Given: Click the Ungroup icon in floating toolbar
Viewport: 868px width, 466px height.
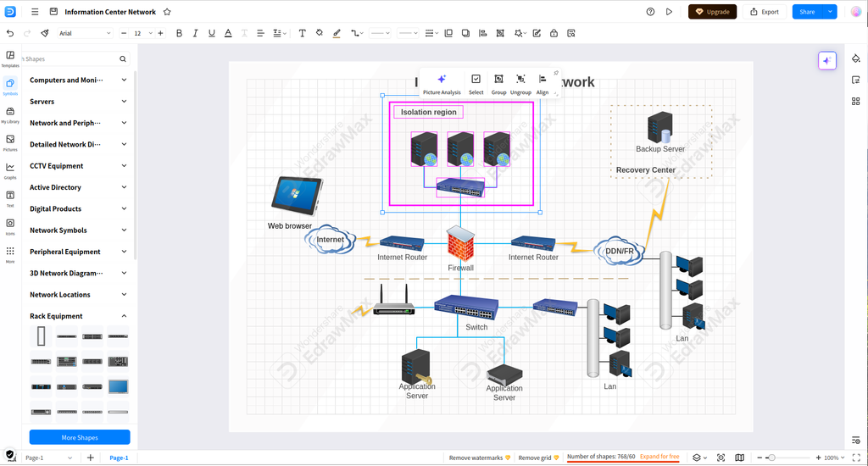Looking at the screenshot, I should pyautogui.click(x=520, y=85).
